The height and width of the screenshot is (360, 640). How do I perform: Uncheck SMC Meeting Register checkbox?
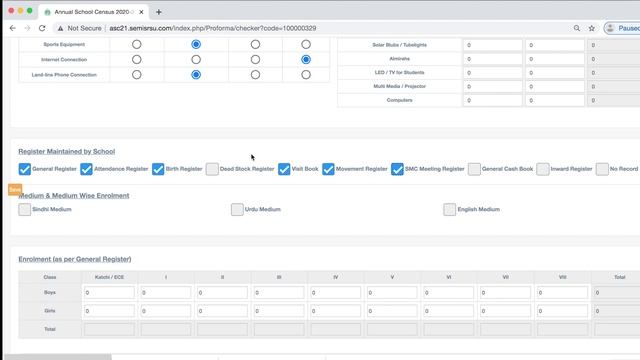(x=397, y=169)
